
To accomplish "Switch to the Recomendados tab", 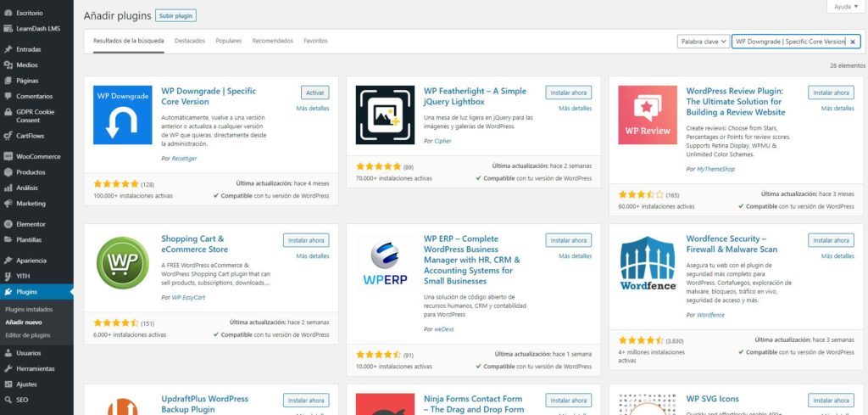I will 272,41.
